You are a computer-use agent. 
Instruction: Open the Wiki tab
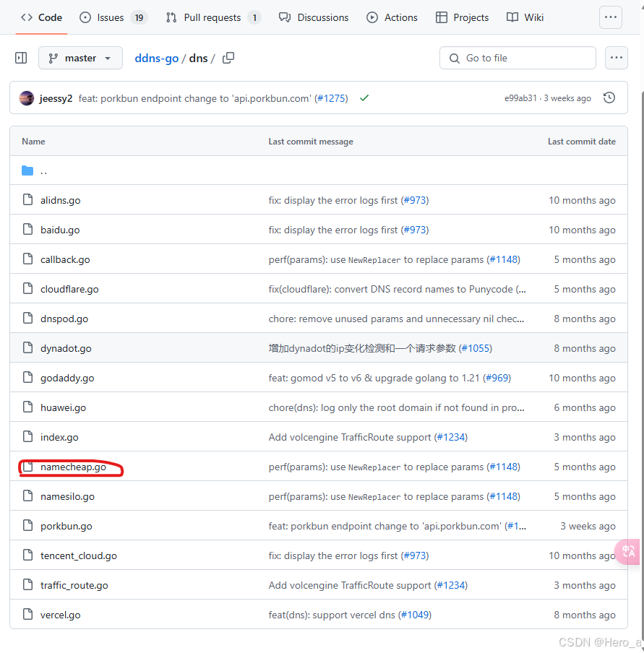click(x=525, y=17)
